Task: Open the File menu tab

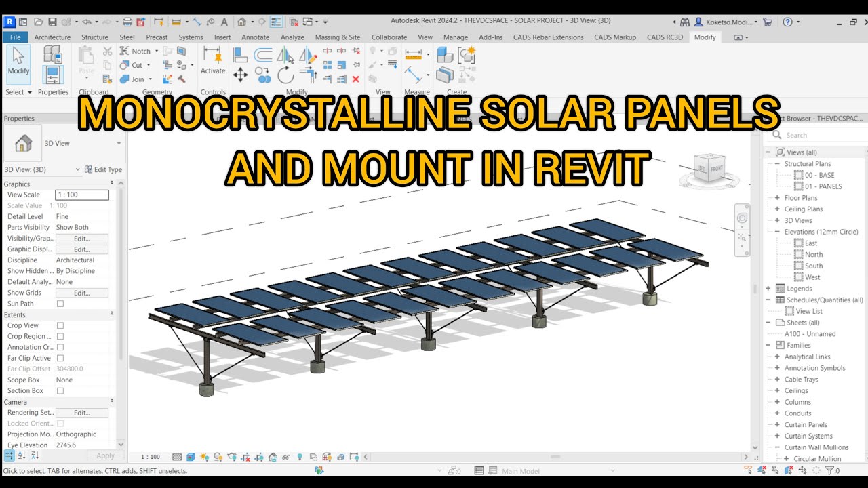Action: [x=15, y=37]
